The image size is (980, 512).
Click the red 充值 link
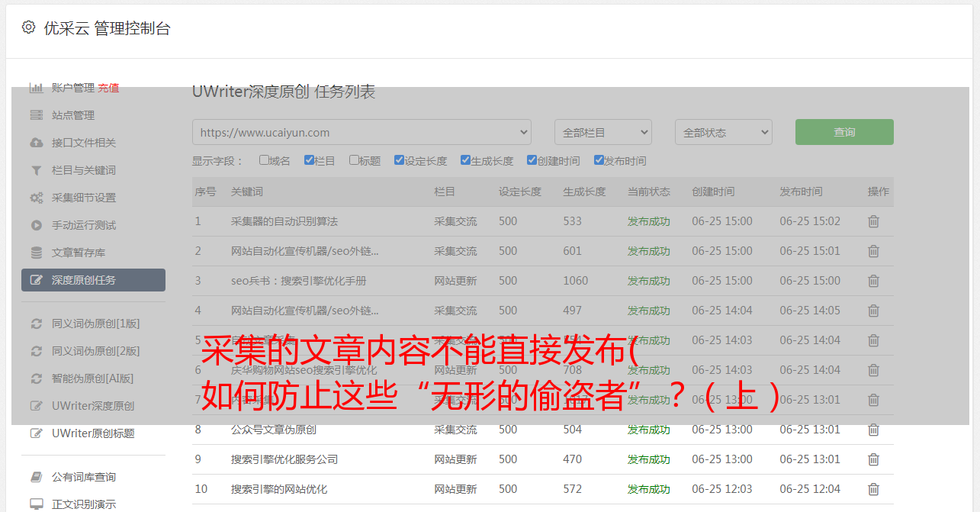pyautogui.click(x=108, y=88)
